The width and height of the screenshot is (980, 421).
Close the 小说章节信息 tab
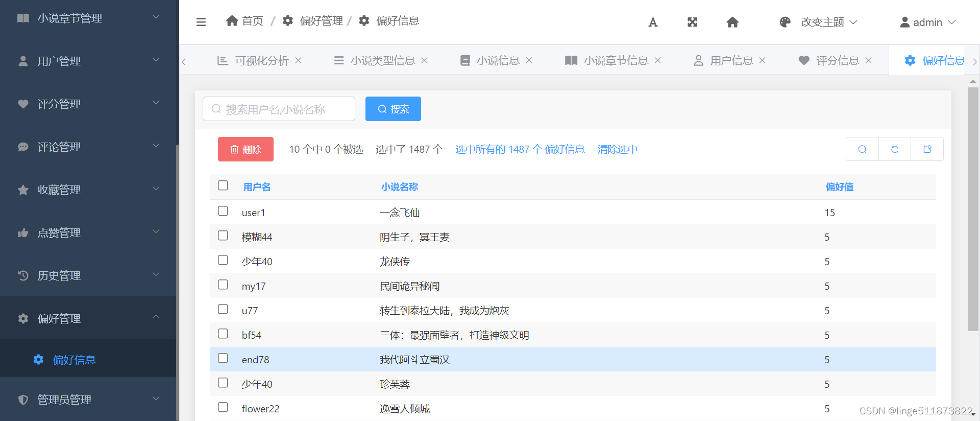(x=658, y=60)
